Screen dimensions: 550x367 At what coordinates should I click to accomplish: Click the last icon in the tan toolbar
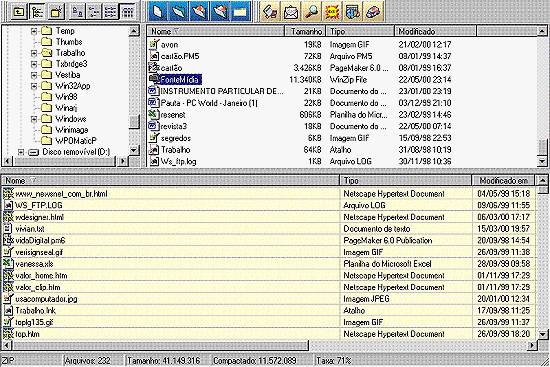[373, 11]
